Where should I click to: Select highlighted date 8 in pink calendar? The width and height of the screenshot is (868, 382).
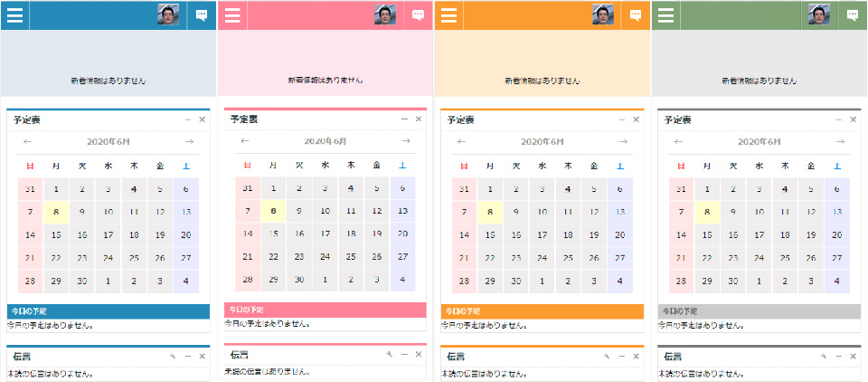tap(273, 211)
